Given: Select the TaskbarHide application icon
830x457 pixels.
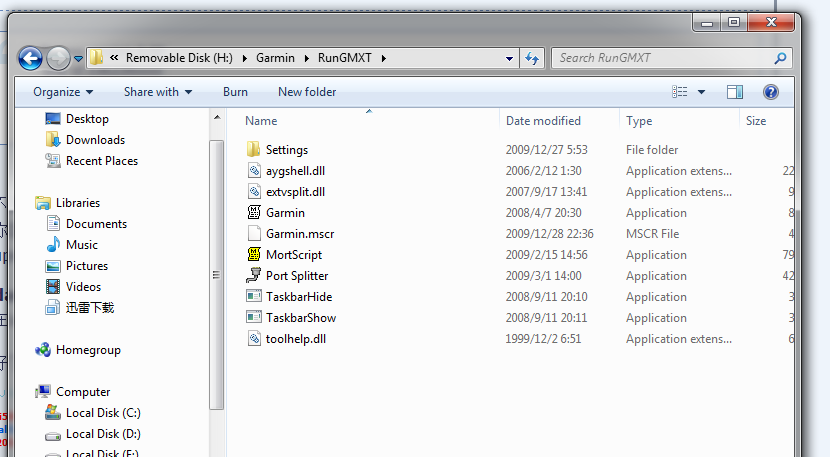Looking at the screenshot, I should tap(254, 297).
